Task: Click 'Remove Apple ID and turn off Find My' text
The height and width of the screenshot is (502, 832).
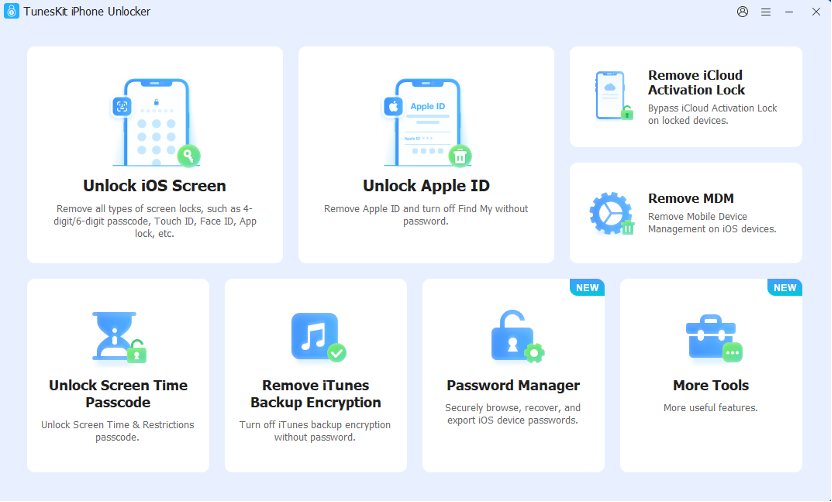Action: (x=426, y=215)
